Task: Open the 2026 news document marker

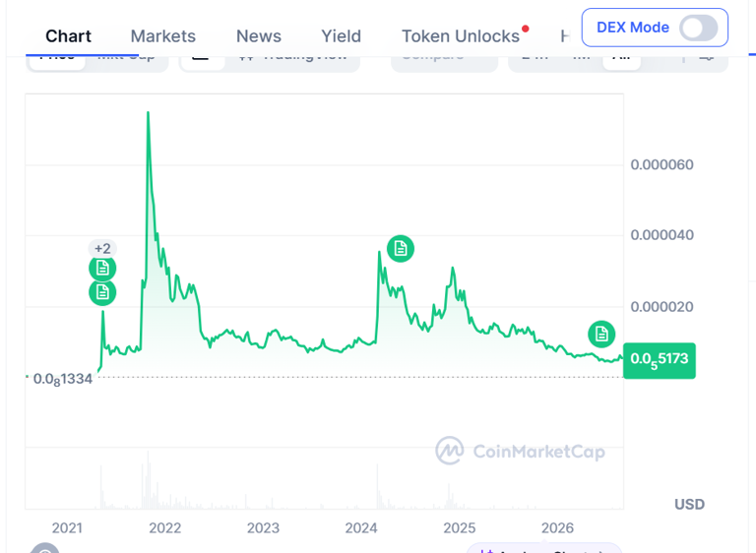Action: pos(601,334)
